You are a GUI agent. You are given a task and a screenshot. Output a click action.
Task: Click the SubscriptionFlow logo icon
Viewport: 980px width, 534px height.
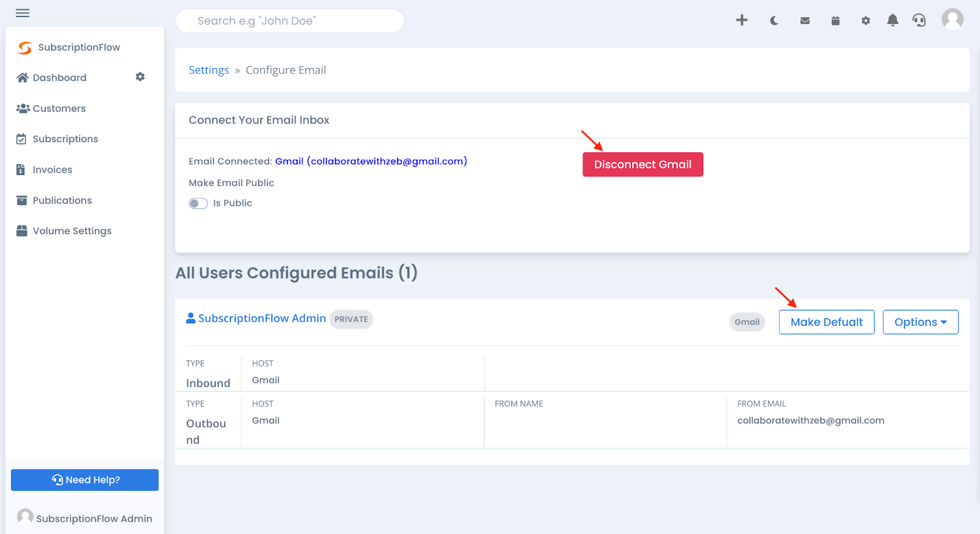tap(24, 48)
